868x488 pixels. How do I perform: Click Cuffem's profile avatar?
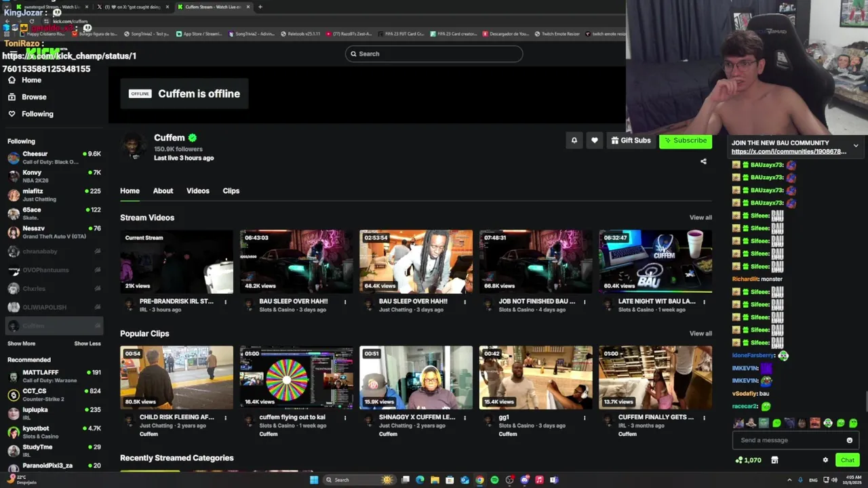coord(134,147)
